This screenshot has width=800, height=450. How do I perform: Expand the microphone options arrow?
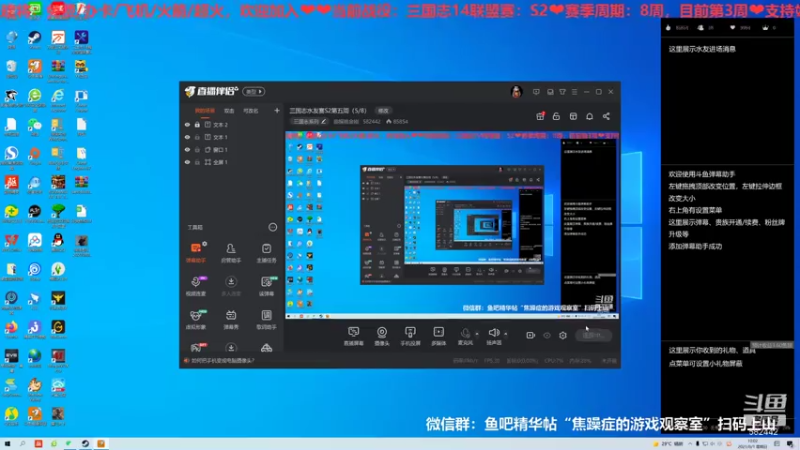click(477, 334)
